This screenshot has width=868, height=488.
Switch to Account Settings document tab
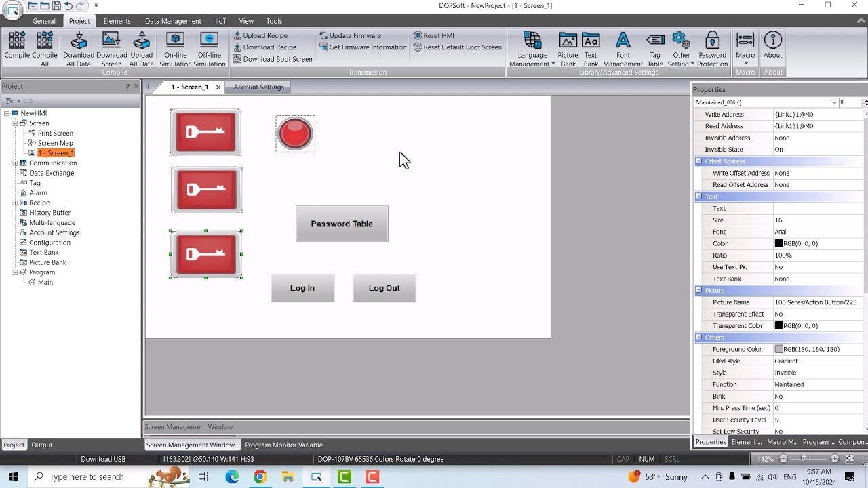[258, 87]
